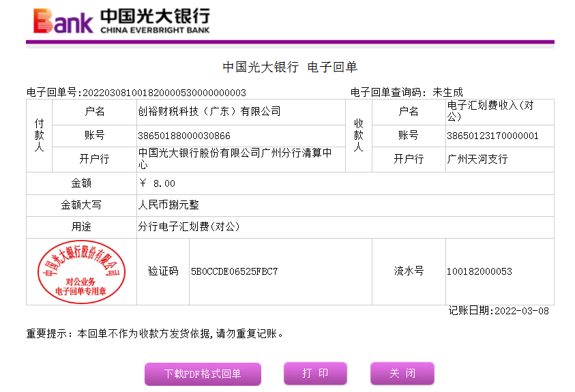
Task: Click the booking date 2022-03-08
Action: 520,311
